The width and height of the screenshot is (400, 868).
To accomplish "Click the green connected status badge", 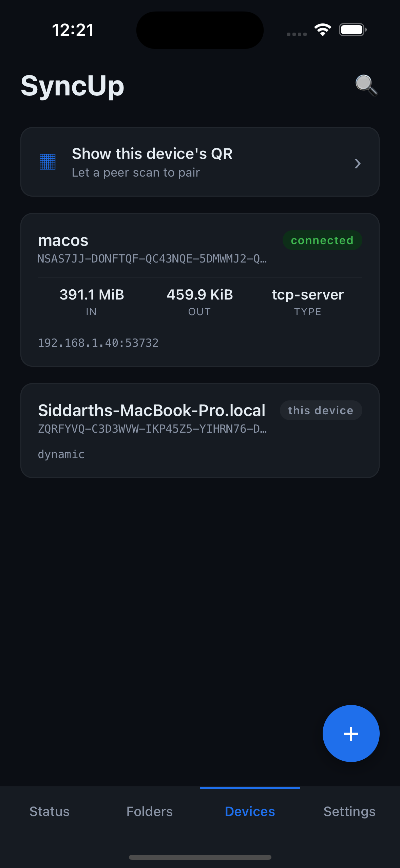I will tap(322, 240).
